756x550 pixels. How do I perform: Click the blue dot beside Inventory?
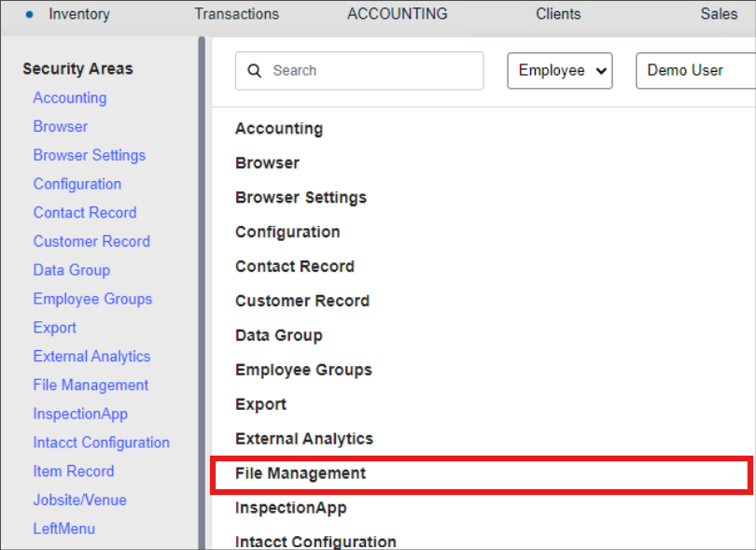pos(29,14)
